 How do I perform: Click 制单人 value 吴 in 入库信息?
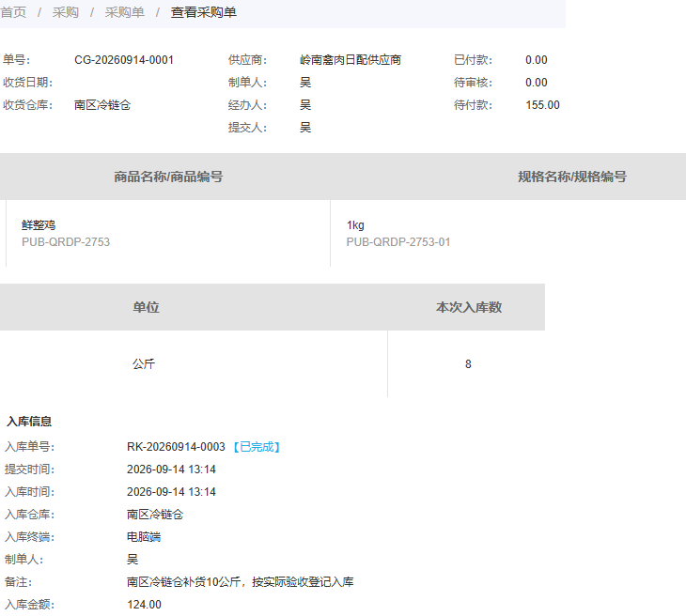click(x=133, y=560)
